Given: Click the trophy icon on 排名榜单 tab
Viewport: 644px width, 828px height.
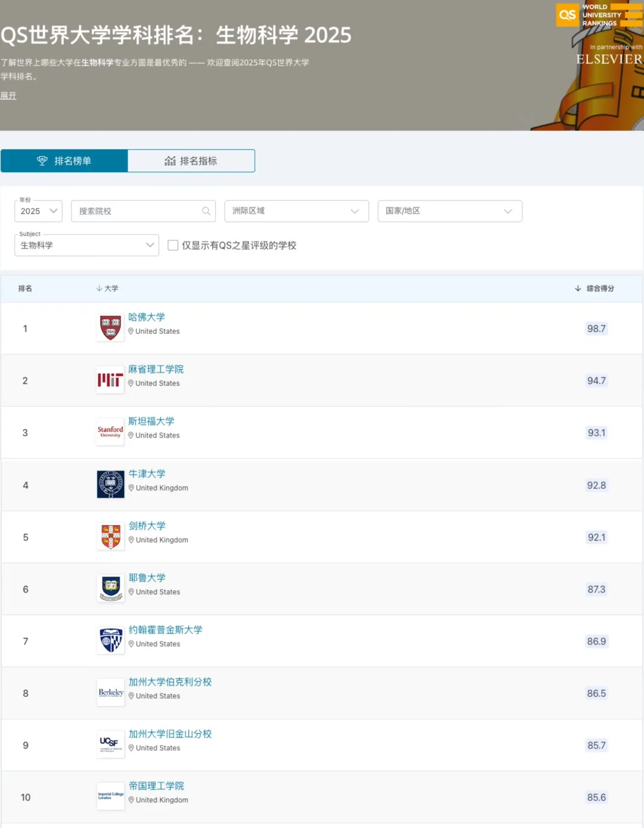Looking at the screenshot, I should [42, 161].
